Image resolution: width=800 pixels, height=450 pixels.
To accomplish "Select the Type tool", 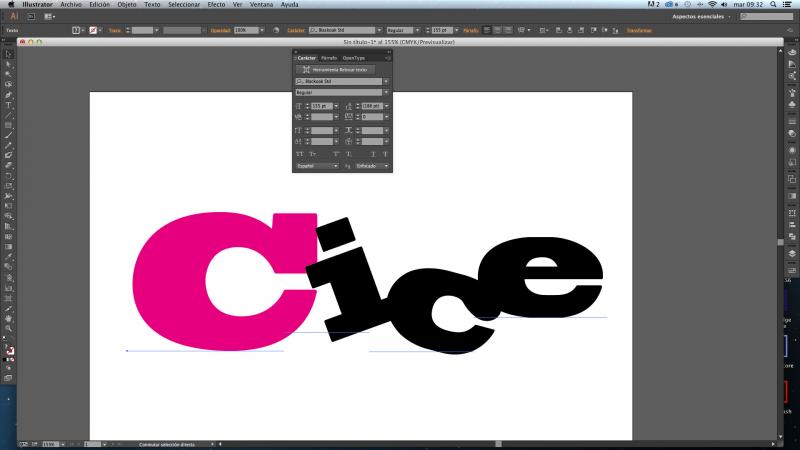I will 9,105.
